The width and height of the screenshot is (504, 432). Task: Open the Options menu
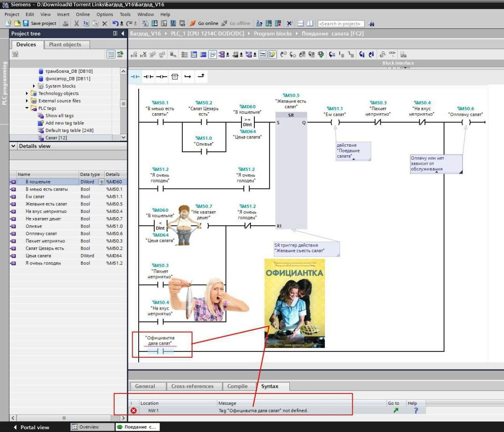pyautogui.click(x=105, y=14)
